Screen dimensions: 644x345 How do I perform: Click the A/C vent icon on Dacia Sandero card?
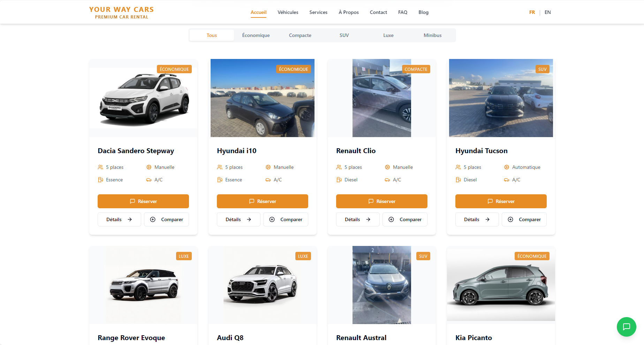(149, 180)
